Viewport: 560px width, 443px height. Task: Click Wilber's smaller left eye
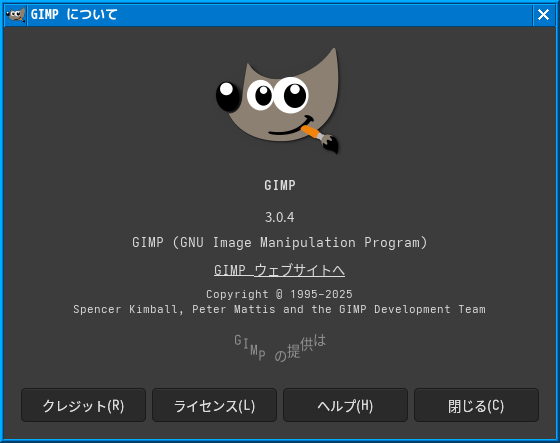[261, 95]
